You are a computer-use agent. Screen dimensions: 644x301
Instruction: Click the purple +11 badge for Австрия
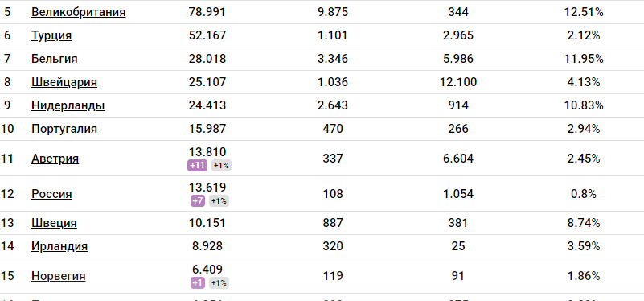coord(197,166)
